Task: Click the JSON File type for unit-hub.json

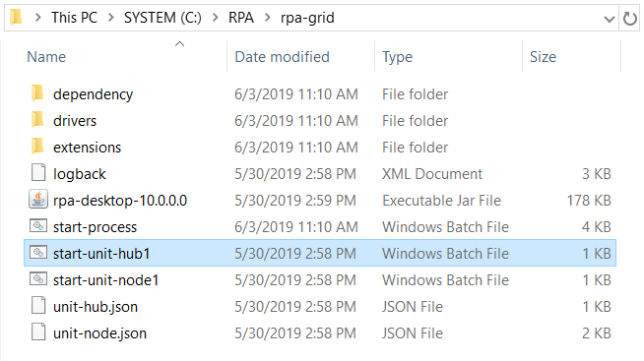Action: point(413,307)
